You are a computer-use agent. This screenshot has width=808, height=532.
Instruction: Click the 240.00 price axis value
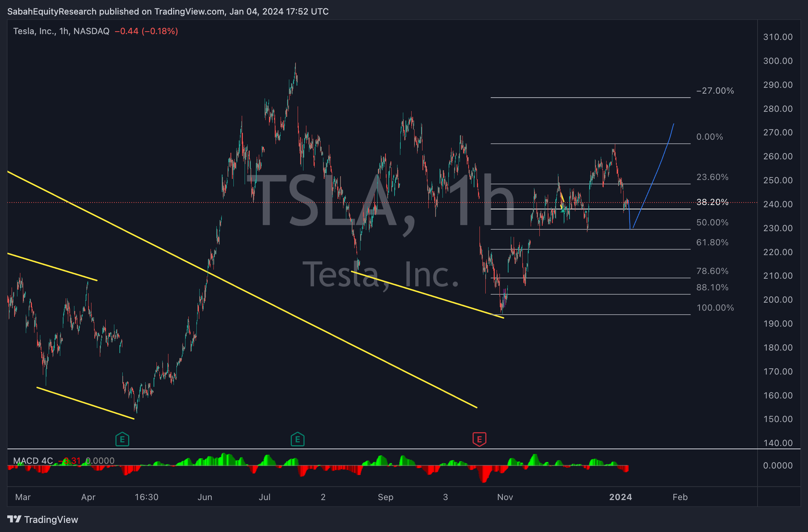[x=778, y=204]
